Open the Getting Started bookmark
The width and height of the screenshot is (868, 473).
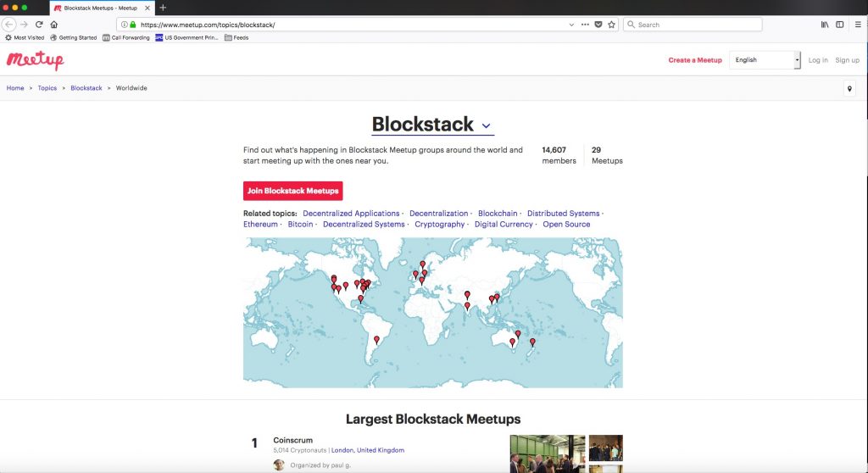[73, 37]
